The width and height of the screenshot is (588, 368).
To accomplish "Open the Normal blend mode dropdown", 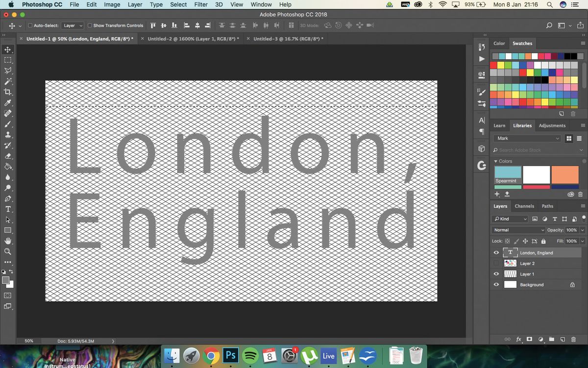I will (518, 230).
